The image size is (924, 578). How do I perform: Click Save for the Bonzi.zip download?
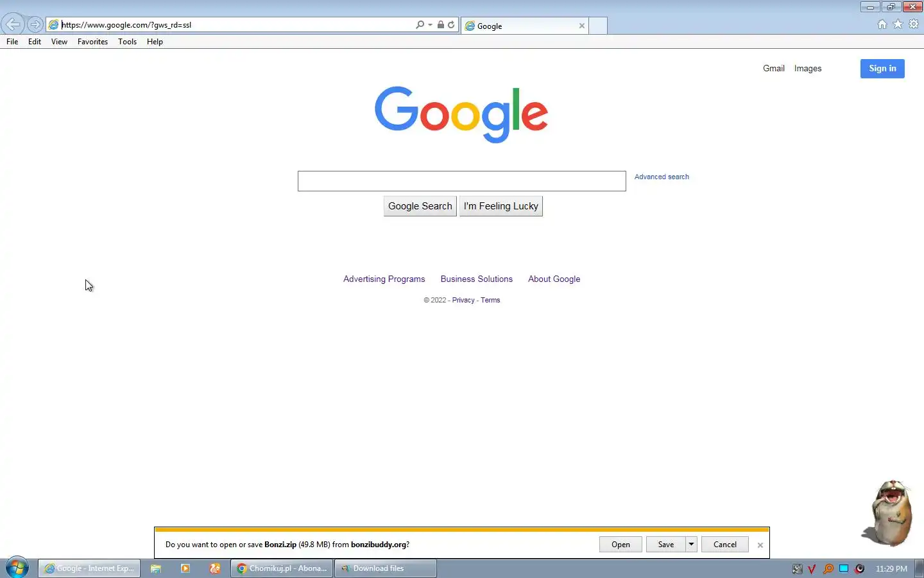tap(666, 545)
